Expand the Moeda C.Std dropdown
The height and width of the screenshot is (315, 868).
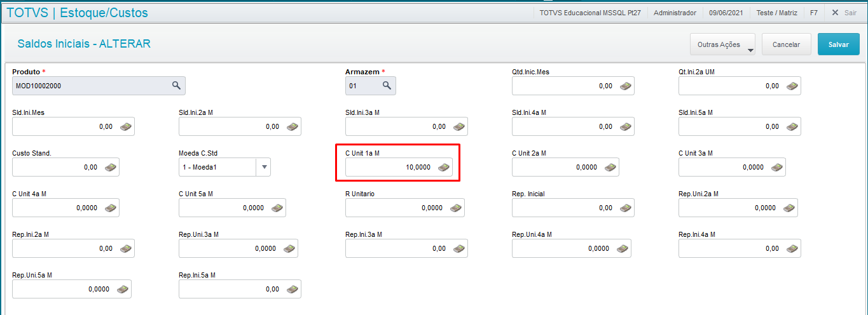pos(265,167)
